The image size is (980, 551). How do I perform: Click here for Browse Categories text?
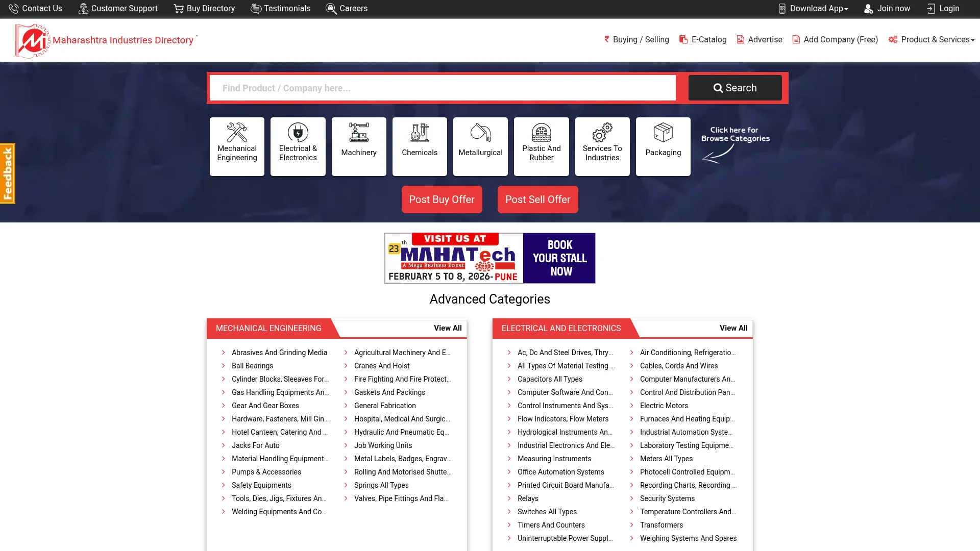click(735, 134)
